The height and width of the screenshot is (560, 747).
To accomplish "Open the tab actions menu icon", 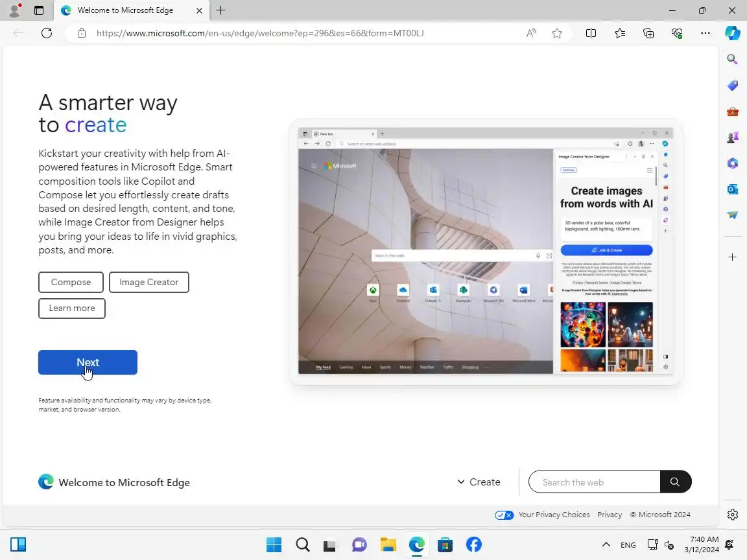I will tap(39, 10).
